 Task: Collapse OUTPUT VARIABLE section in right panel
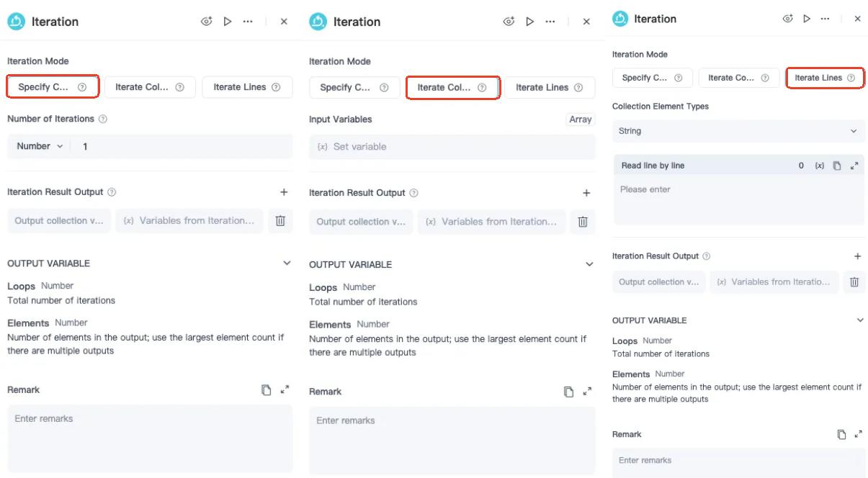click(x=859, y=320)
